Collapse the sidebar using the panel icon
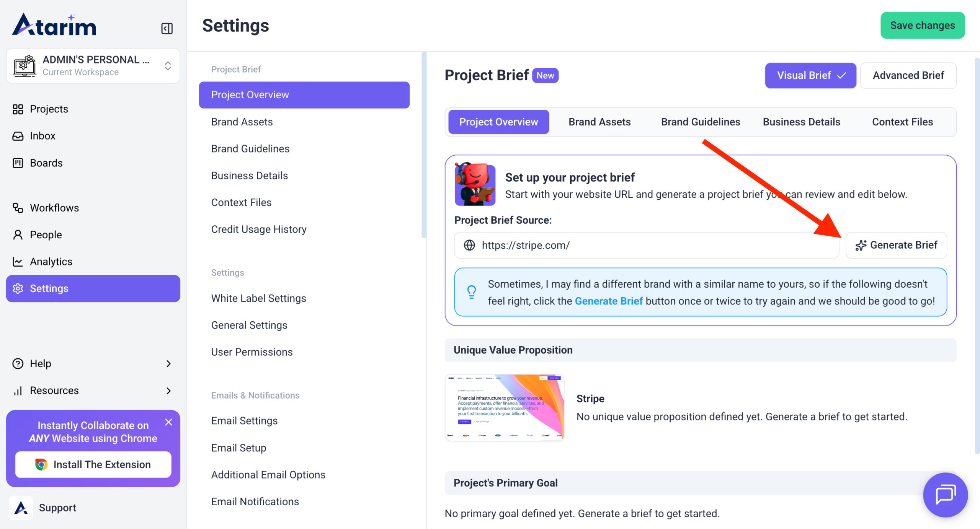980x529 pixels. coord(167,28)
